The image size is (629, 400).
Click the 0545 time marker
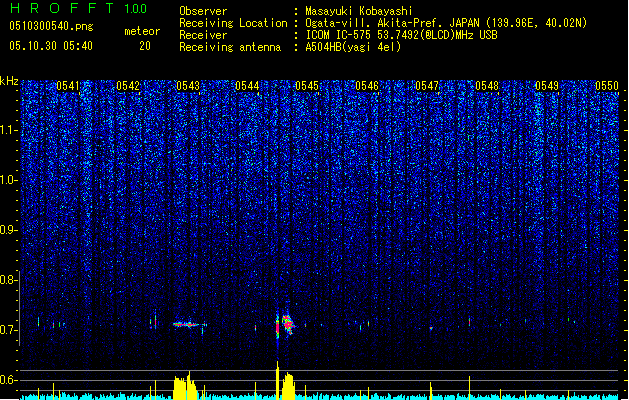tap(307, 86)
